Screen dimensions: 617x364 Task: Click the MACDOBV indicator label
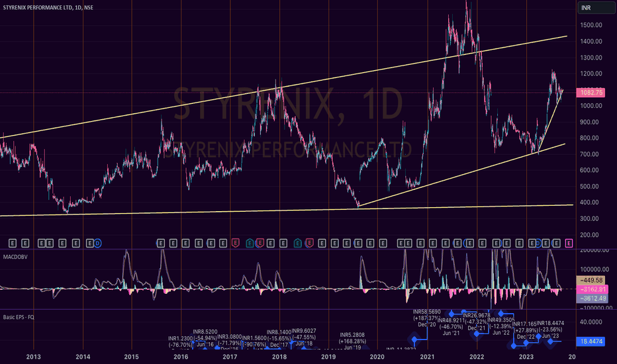[x=15, y=257]
